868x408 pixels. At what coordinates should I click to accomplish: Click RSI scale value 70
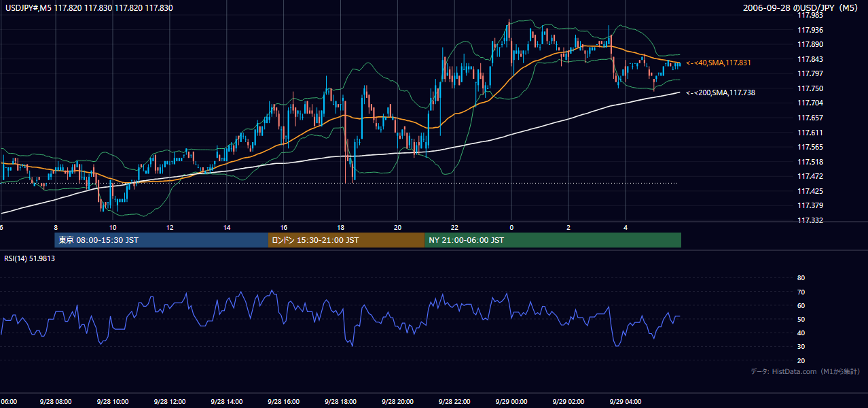(x=801, y=292)
